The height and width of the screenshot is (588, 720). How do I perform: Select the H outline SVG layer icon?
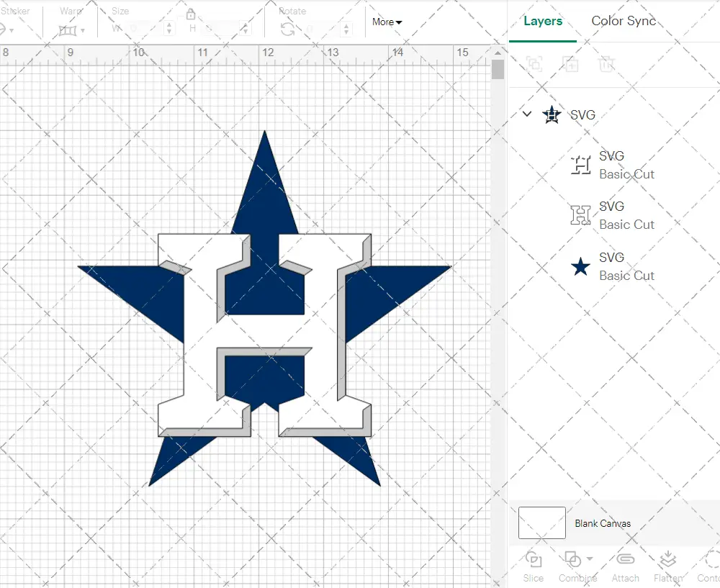pyautogui.click(x=580, y=165)
